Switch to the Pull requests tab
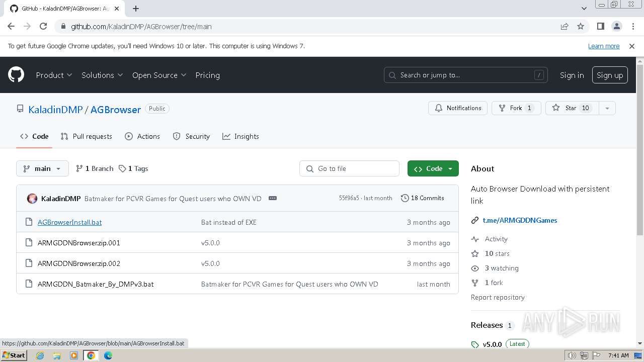644x362 pixels. pos(86,136)
